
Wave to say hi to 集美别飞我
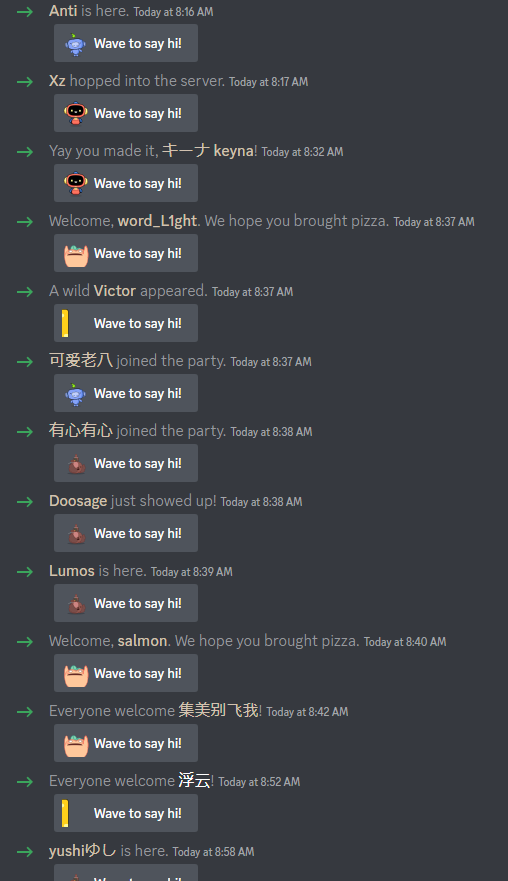pos(125,743)
